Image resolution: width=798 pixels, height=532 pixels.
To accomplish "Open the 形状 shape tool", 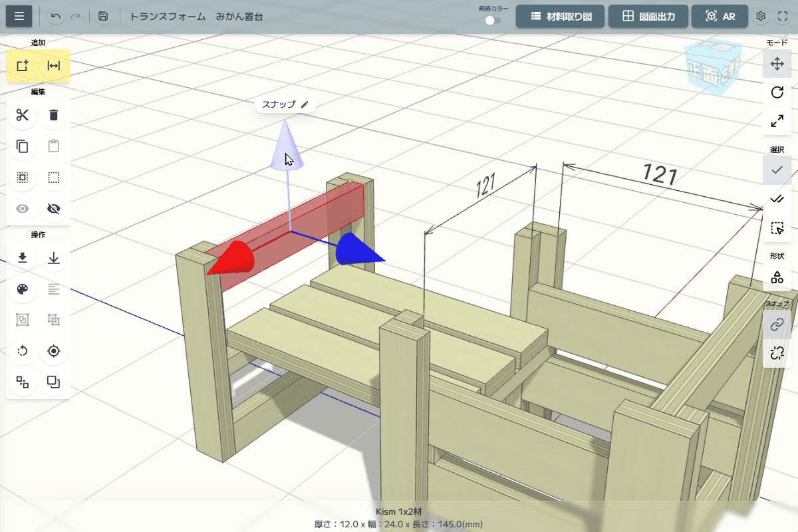I will tap(777, 277).
